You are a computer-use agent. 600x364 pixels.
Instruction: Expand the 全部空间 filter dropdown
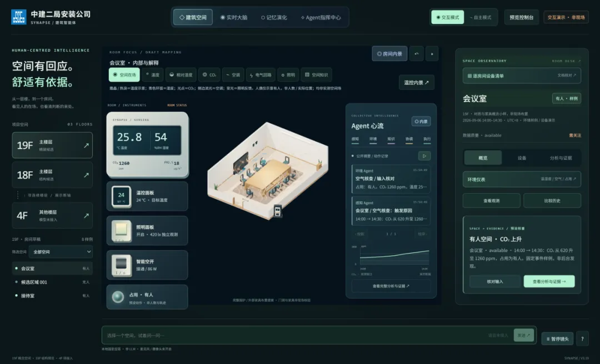[x=61, y=251]
